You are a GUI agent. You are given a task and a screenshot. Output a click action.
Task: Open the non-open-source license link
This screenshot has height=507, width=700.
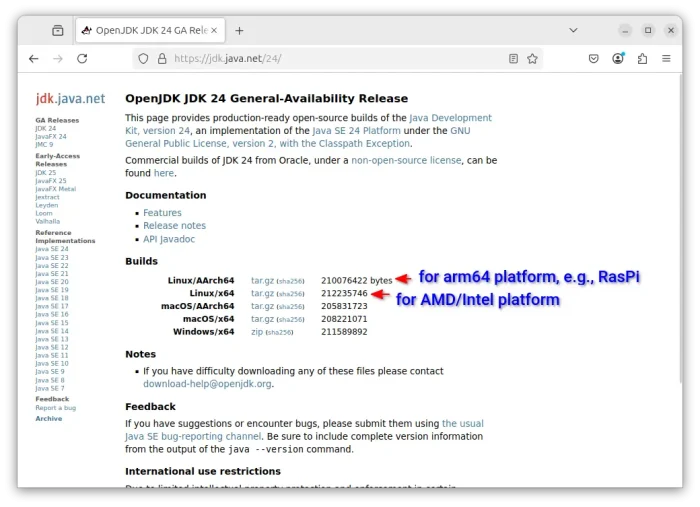pos(406,160)
